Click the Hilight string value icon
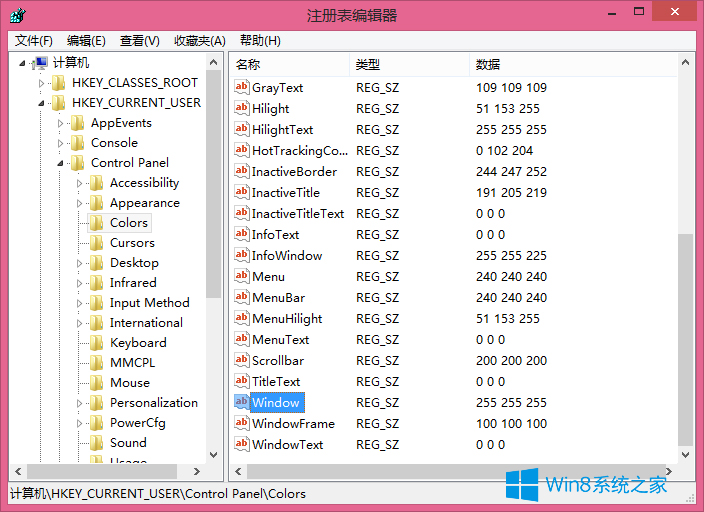Viewport: 704px width, 512px height. tap(242, 108)
